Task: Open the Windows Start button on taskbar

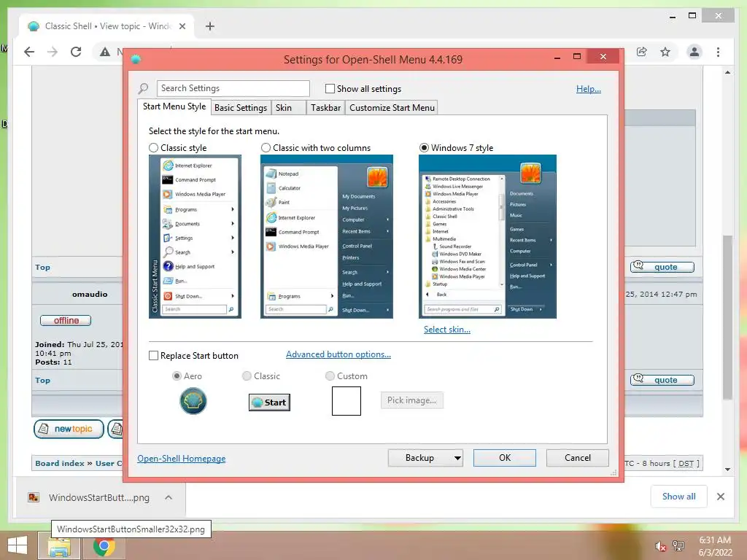Action: click(x=18, y=545)
